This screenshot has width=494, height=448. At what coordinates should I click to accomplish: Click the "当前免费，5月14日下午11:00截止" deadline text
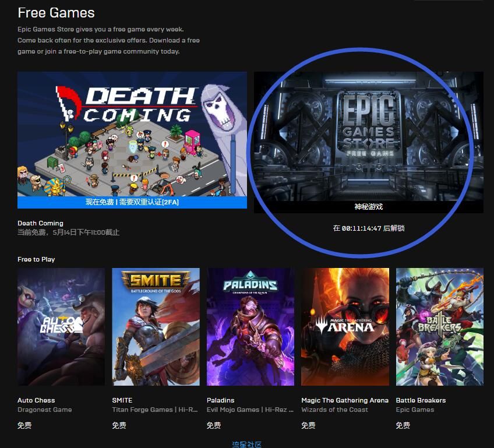68,232
